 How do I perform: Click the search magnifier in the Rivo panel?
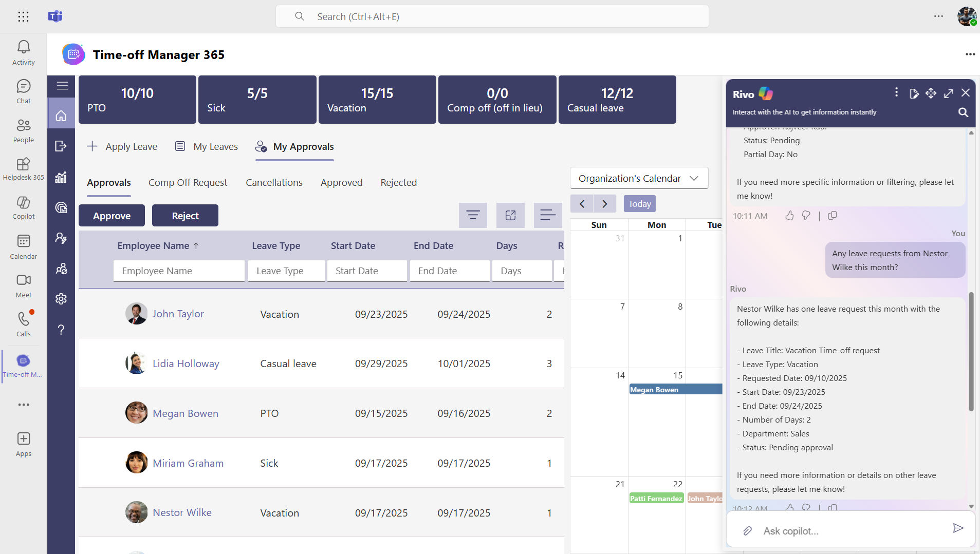click(963, 112)
